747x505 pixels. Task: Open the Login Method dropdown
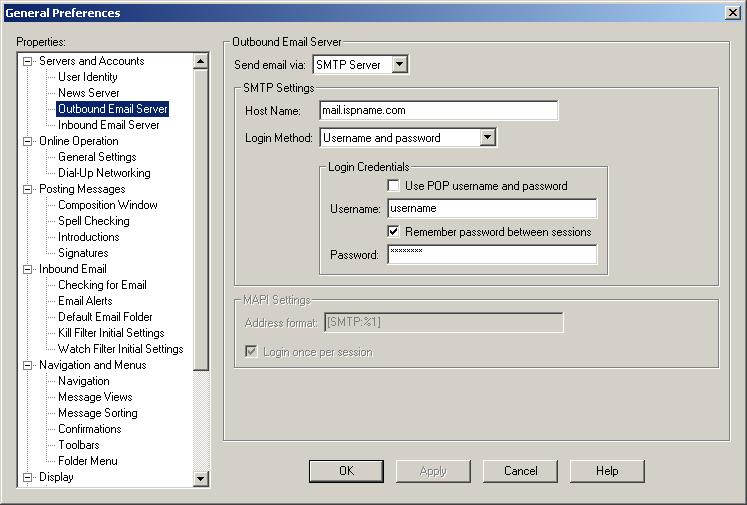click(487, 138)
